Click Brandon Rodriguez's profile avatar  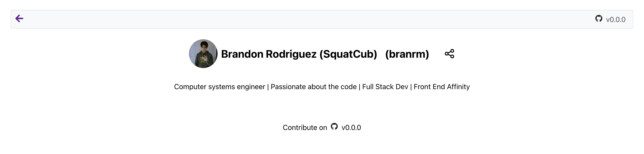click(x=203, y=54)
